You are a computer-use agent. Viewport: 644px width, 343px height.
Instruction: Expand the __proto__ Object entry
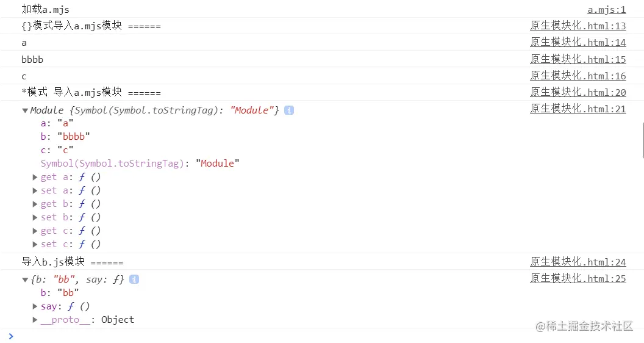pos(35,320)
